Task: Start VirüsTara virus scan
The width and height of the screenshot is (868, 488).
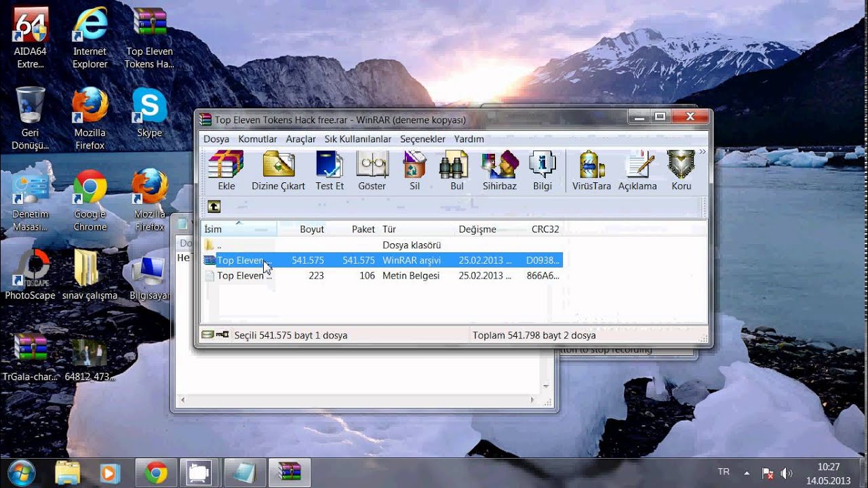Action: (591, 171)
